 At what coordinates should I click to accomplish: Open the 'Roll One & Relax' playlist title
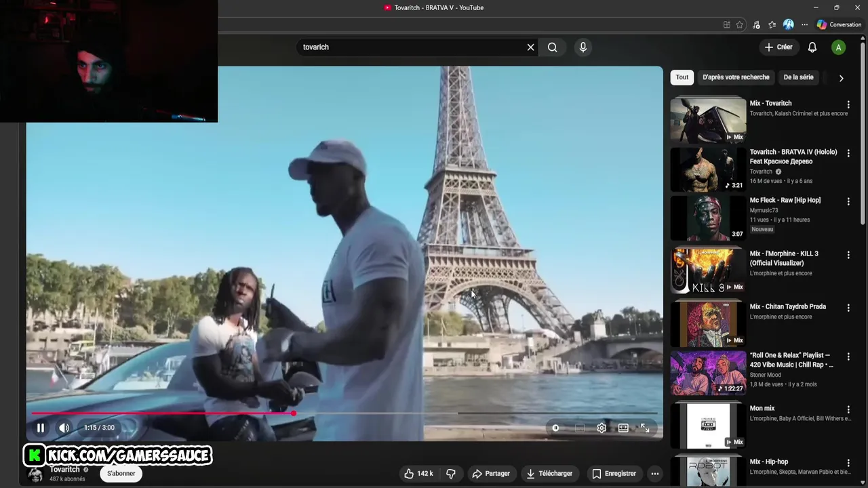(791, 360)
